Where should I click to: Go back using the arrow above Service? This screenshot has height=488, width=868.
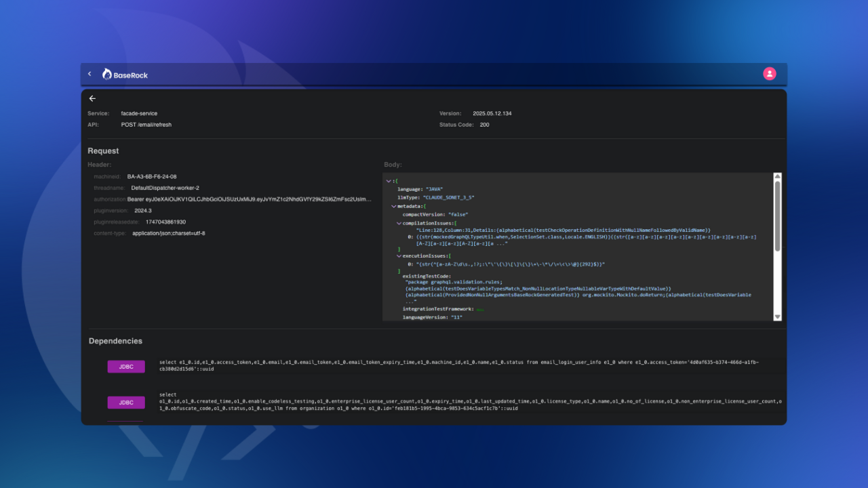click(92, 99)
